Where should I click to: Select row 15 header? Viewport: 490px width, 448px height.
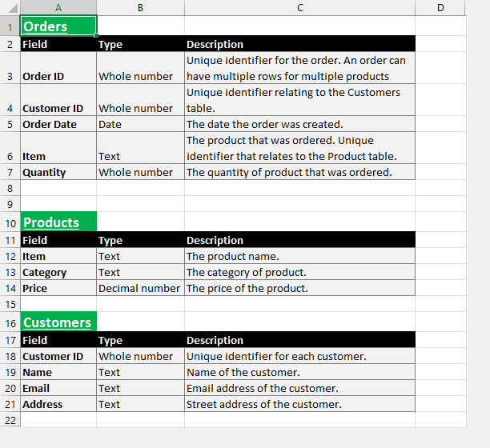(x=10, y=304)
